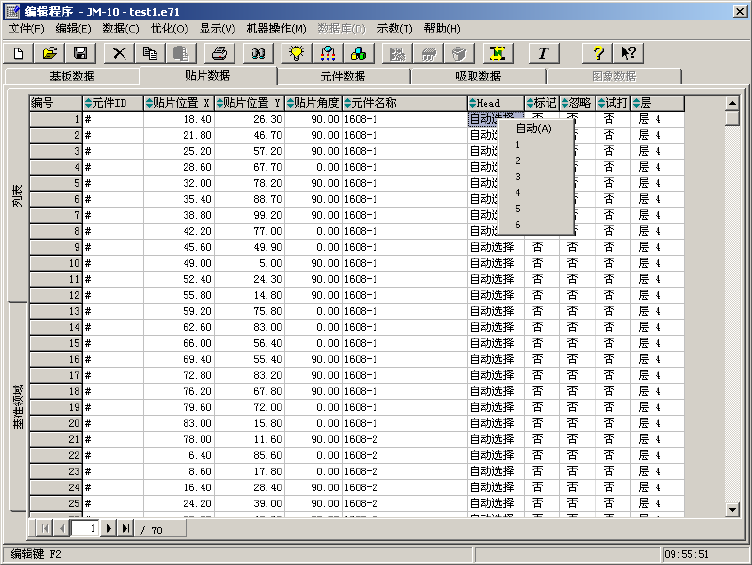Switch to the 元件数据 tab
The height and width of the screenshot is (565, 752).
coord(343,76)
